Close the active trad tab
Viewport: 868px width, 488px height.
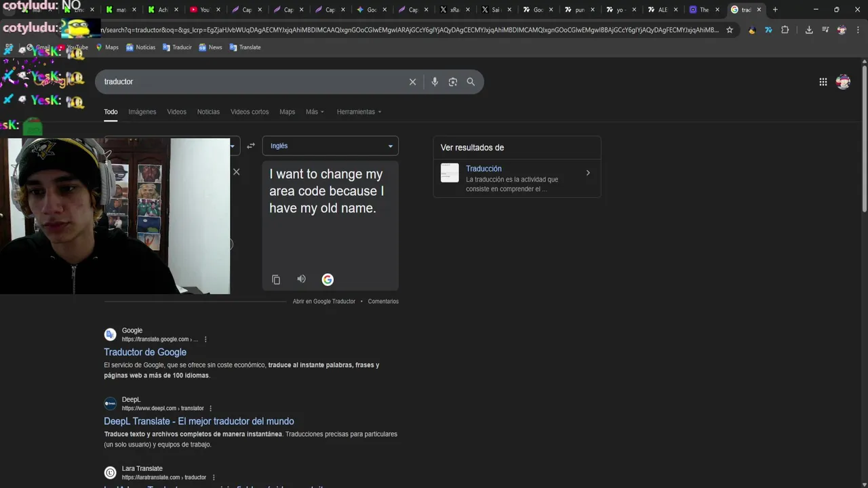759,9
